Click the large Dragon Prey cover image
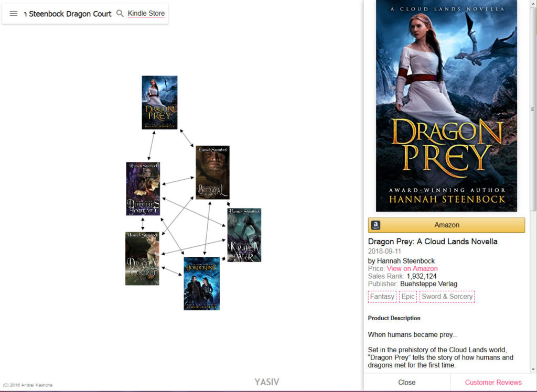The width and height of the screenshot is (537, 392). click(446, 105)
